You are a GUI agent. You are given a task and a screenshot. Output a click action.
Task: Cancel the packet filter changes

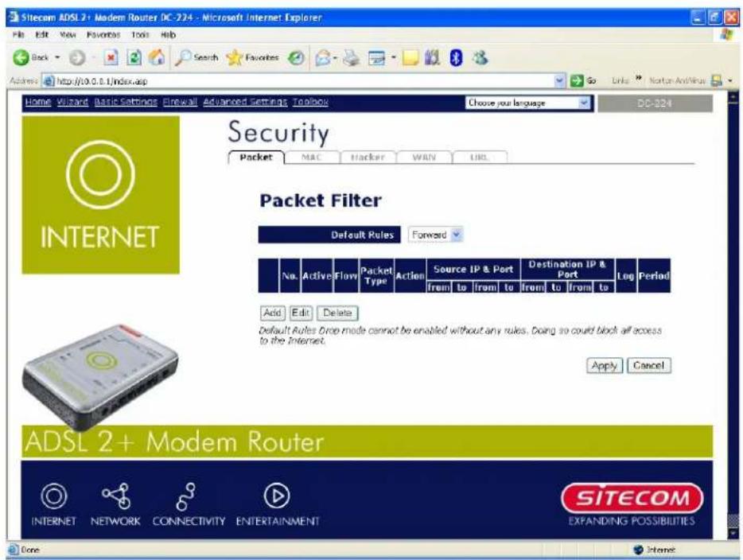[648, 365]
